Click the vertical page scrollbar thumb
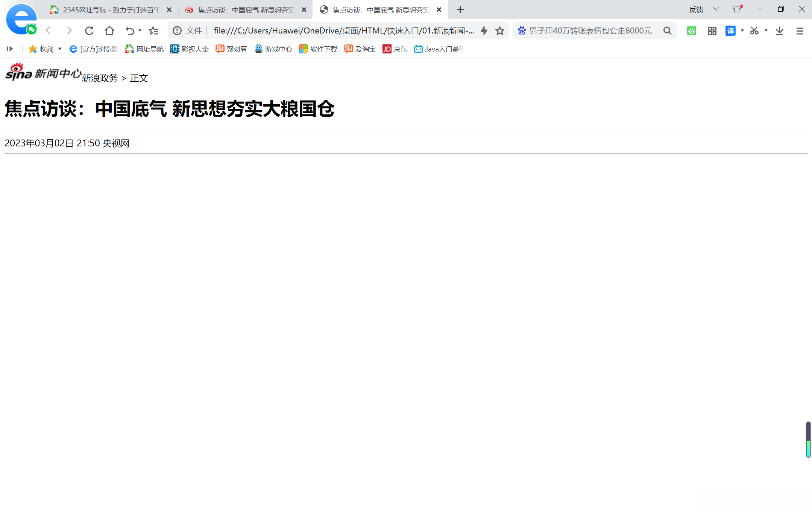Viewport: 812px width, 514px height. tap(808, 439)
